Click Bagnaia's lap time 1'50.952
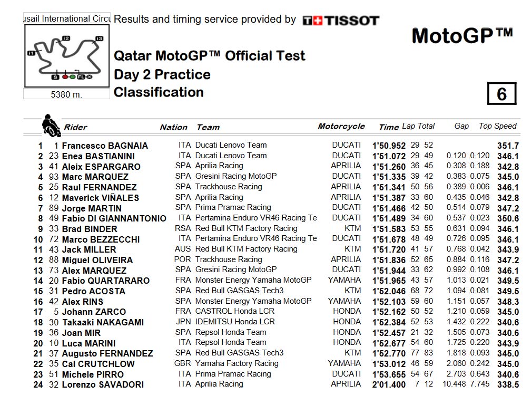 point(389,146)
